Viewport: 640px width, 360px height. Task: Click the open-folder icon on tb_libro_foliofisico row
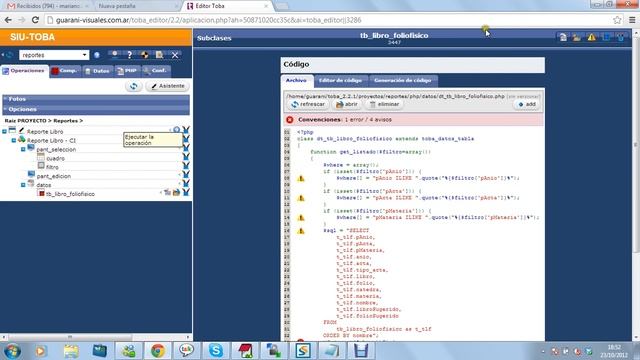click(176, 192)
